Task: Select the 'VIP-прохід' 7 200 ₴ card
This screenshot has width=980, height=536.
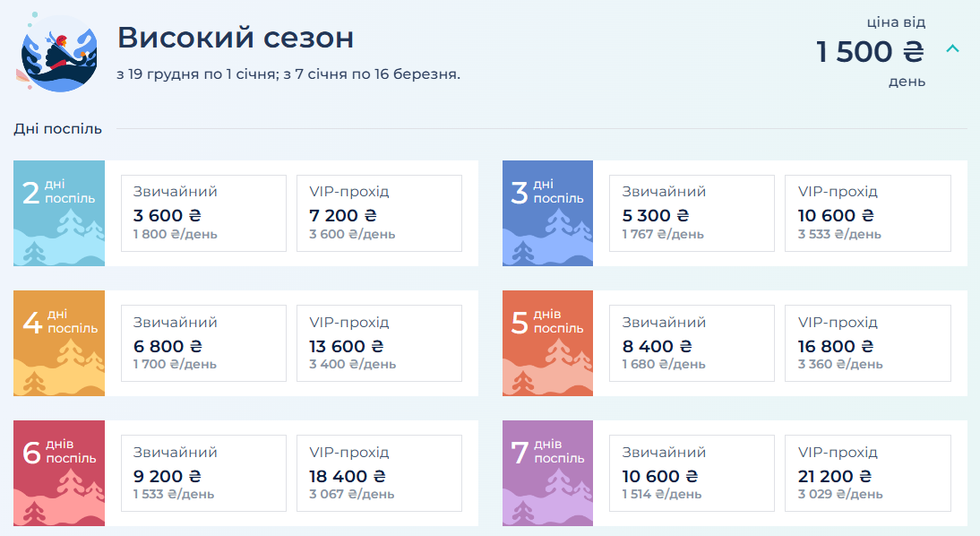Action: click(379, 213)
